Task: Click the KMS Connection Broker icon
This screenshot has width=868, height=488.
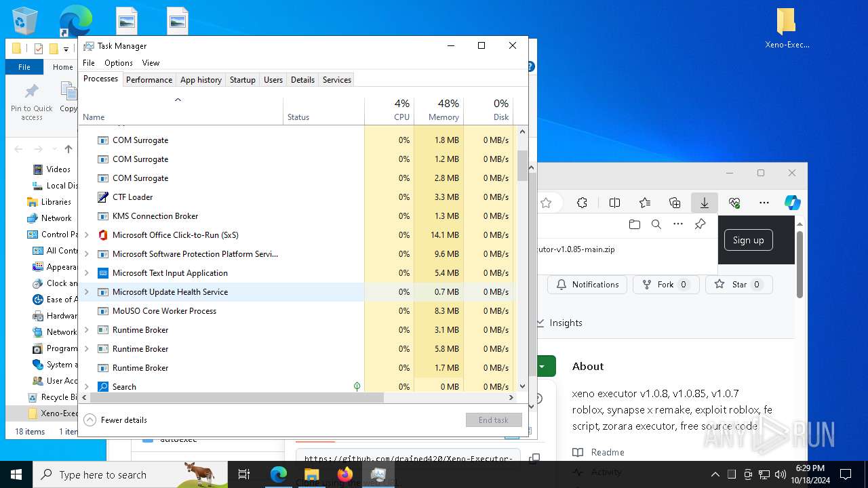Action: 103,216
